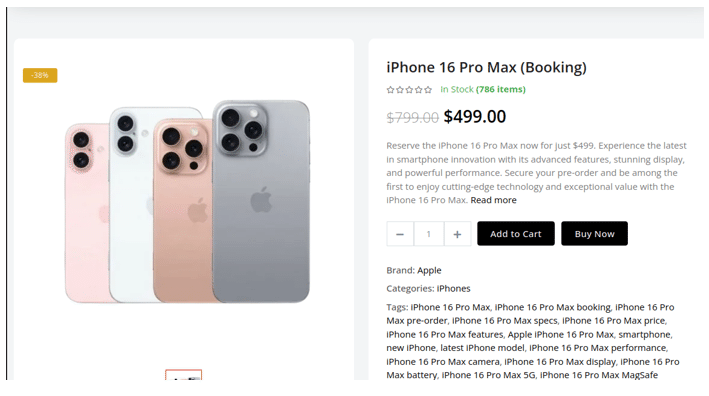Click the main iPhone product image
The height and width of the screenshot is (396, 709).
[187, 202]
